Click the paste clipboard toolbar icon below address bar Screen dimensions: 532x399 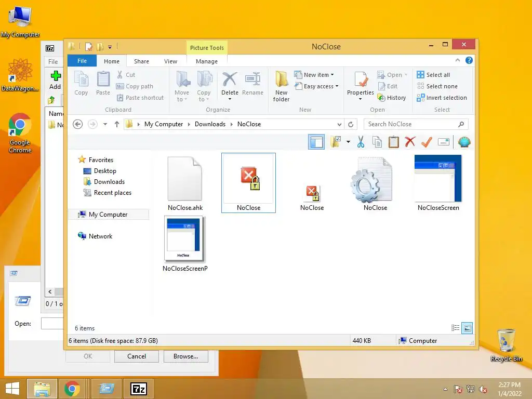394,142
